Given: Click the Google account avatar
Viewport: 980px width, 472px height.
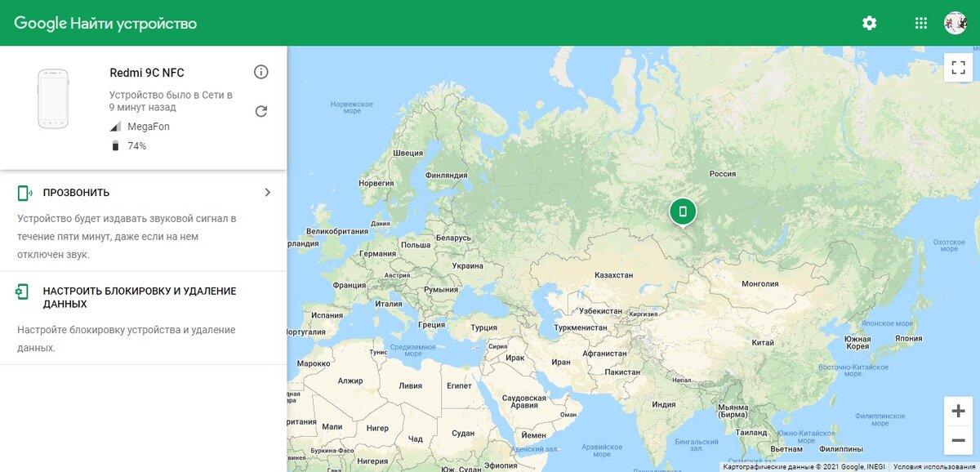Looking at the screenshot, I should coord(955,23).
